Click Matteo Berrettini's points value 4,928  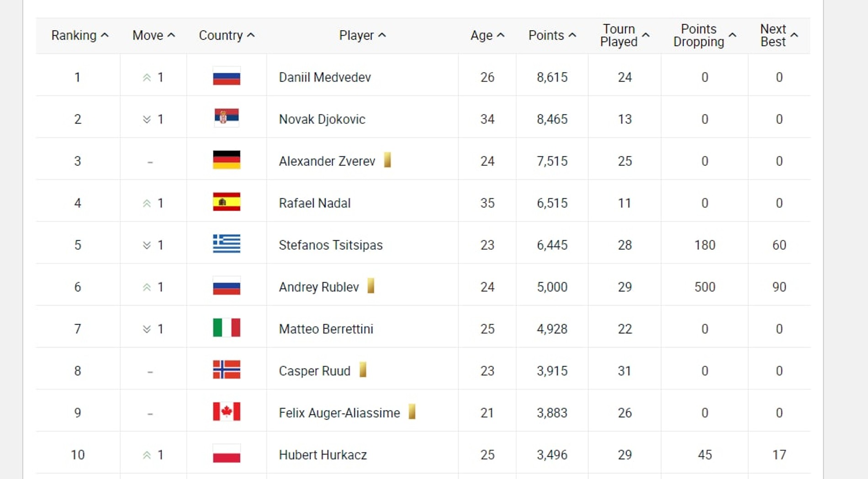coord(552,329)
